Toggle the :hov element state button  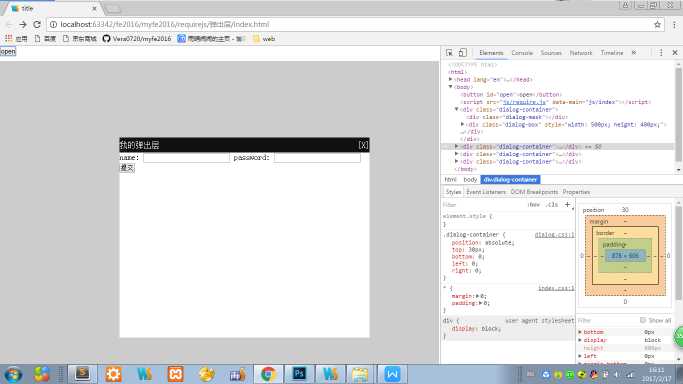[534, 205]
